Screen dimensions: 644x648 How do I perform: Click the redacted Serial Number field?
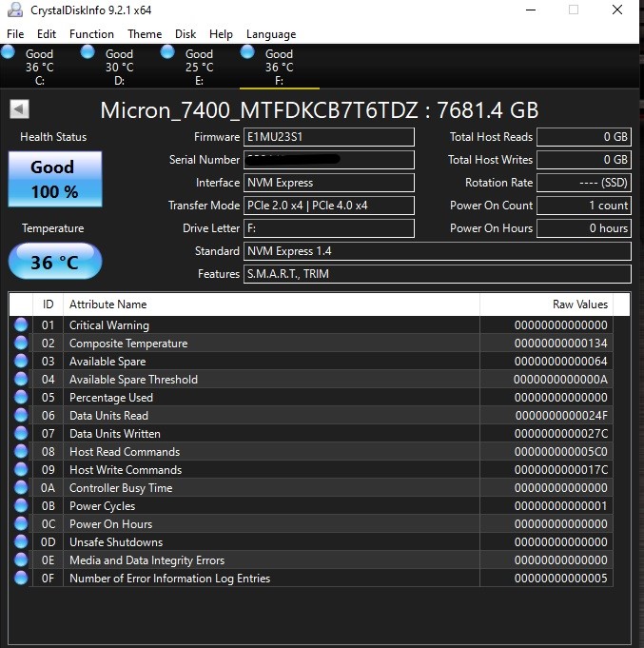pyautogui.click(x=329, y=160)
